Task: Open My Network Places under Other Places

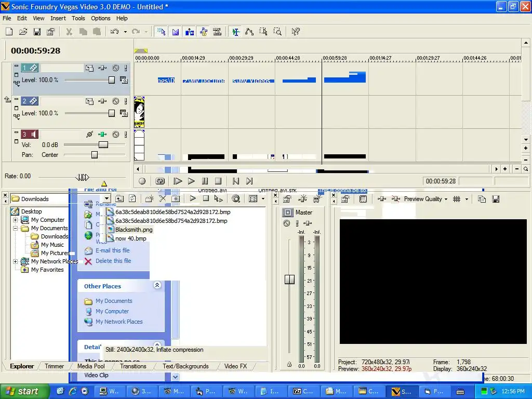Action: coord(119,322)
